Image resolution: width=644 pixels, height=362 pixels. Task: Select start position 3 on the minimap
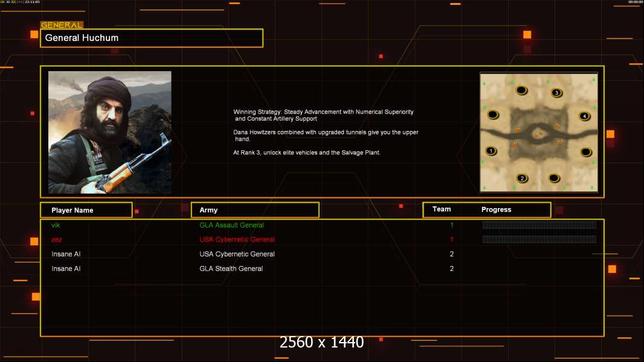coord(556,93)
